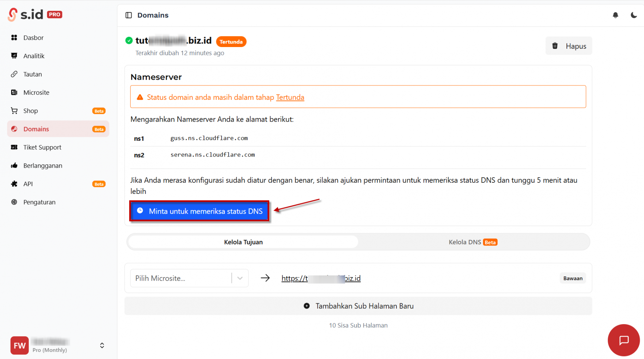
Task: Click the notification bell icon
Action: (615, 15)
